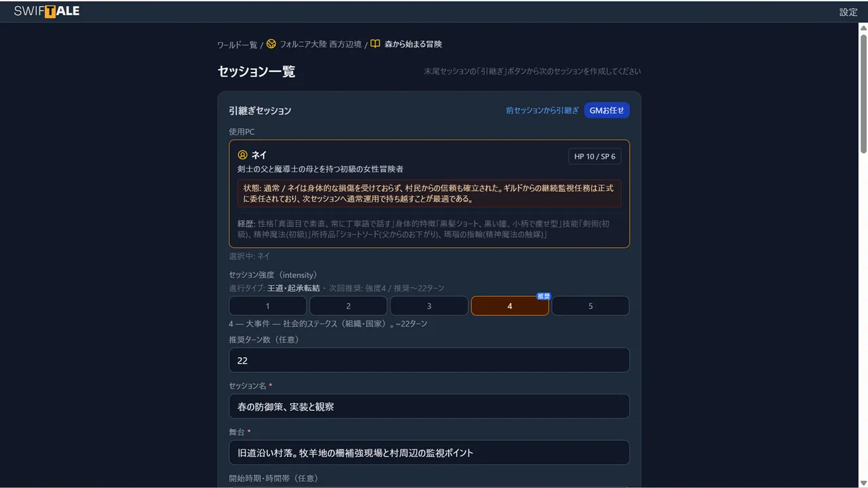Click 前セッションから引継ぎ link

[542, 110]
